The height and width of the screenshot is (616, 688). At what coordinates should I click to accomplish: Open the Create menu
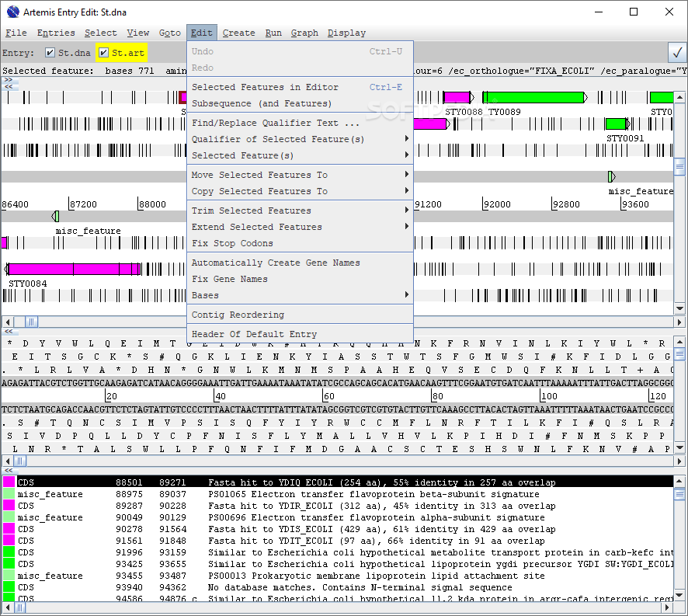point(238,33)
